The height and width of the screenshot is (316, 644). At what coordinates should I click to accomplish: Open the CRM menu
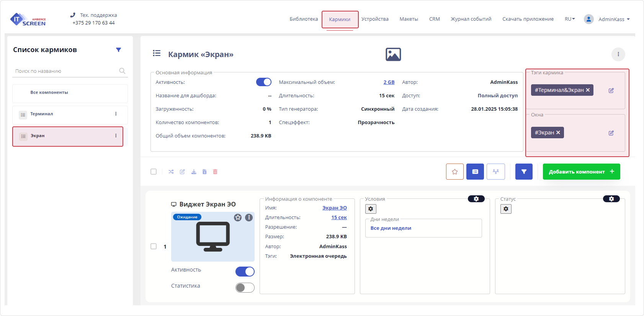(435, 19)
